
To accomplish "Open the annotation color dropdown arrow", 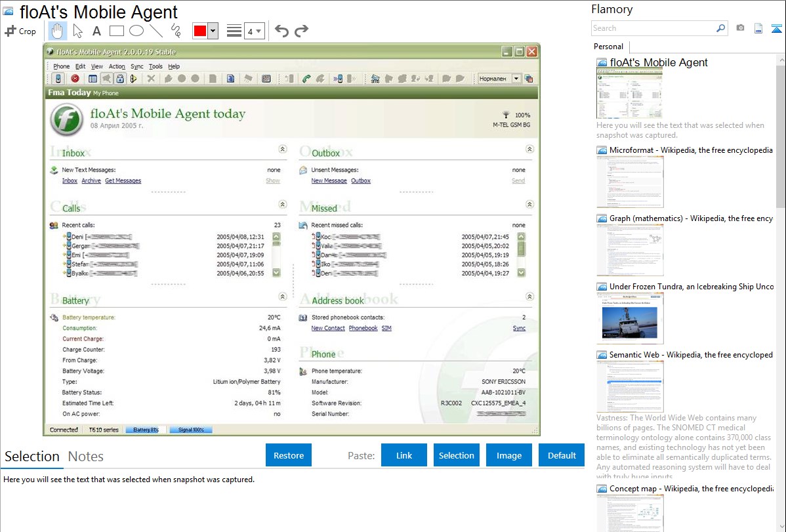I will click(213, 31).
